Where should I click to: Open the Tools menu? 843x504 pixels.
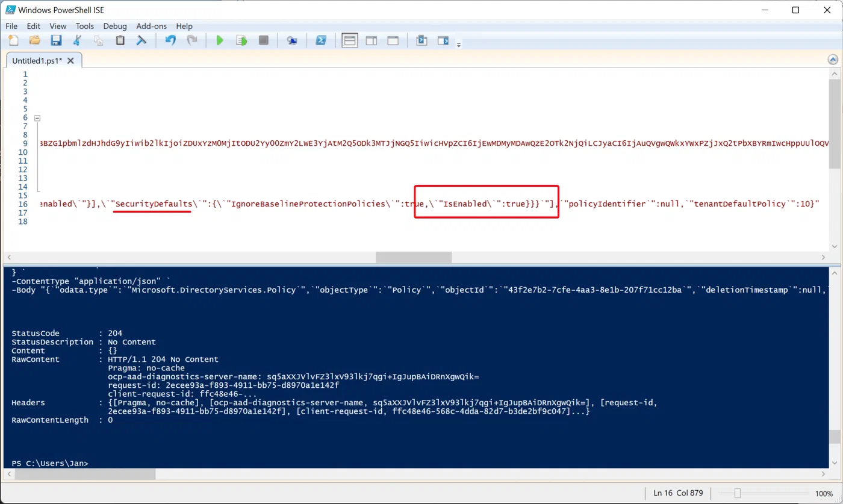(x=85, y=26)
